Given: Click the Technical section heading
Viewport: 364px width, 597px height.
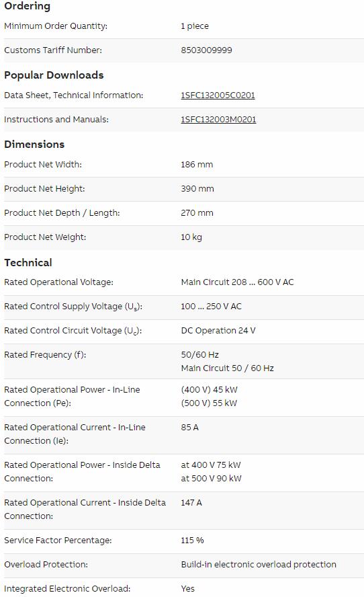Looking at the screenshot, I should 28,262.
